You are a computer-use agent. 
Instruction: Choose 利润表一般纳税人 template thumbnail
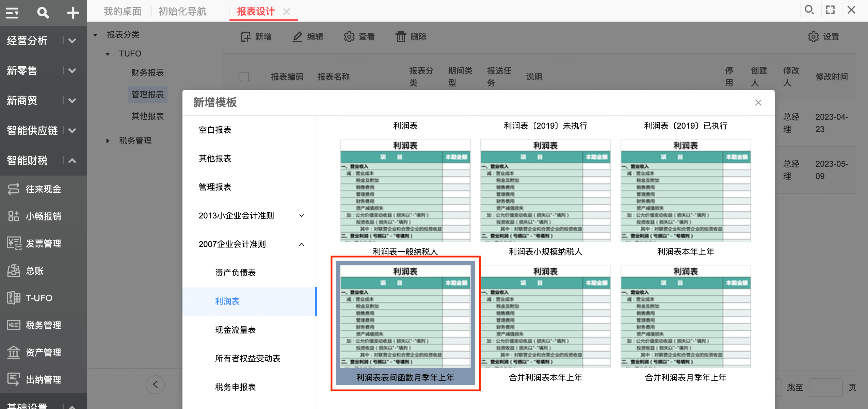tap(405, 191)
